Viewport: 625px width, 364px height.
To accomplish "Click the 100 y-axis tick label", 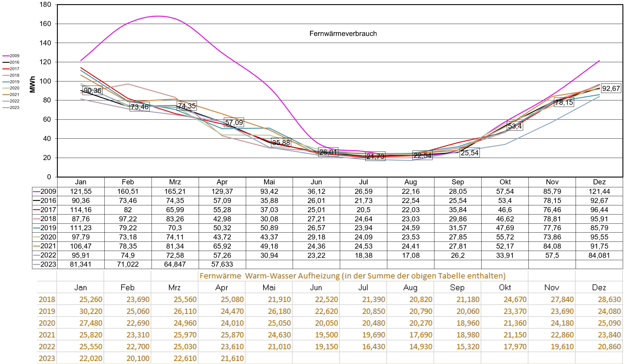I will pos(45,81).
